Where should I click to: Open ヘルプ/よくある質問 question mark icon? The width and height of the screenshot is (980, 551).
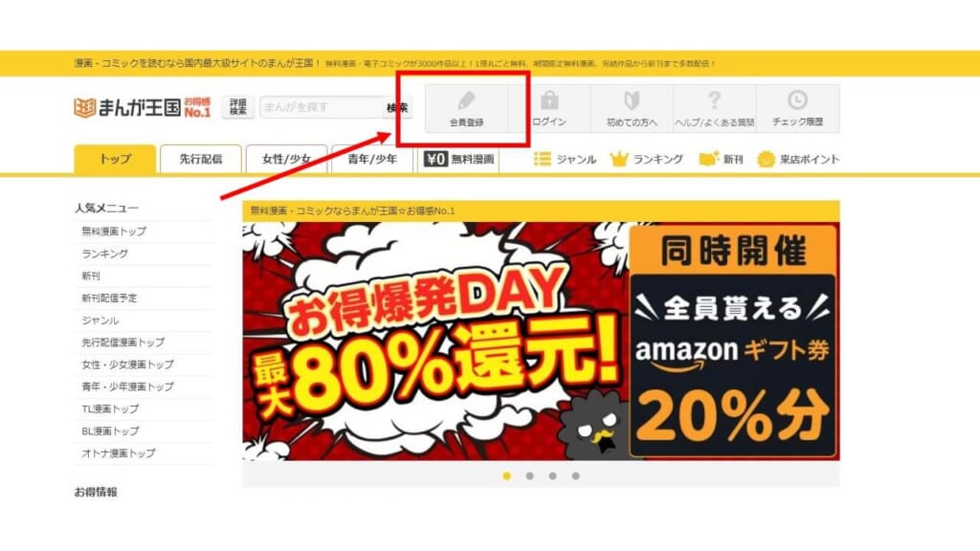(714, 99)
